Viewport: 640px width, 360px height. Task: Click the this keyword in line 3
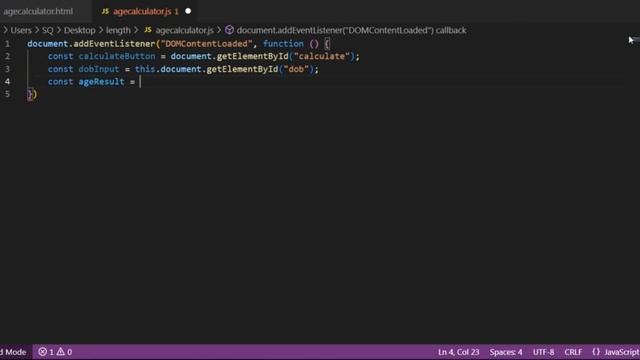(145, 69)
